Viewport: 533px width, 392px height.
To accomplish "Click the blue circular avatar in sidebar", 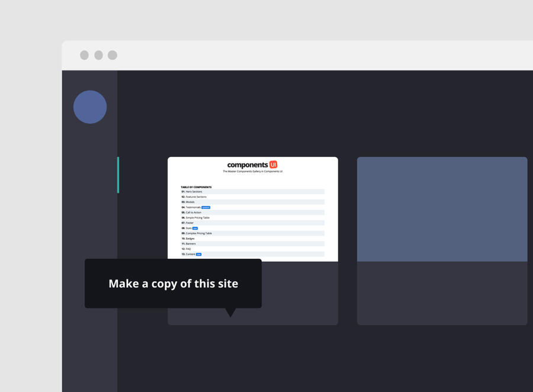I will (x=90, y=107).
